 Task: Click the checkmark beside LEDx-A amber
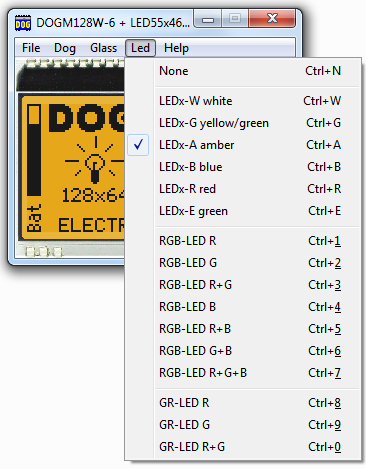(x=138, y=145)
